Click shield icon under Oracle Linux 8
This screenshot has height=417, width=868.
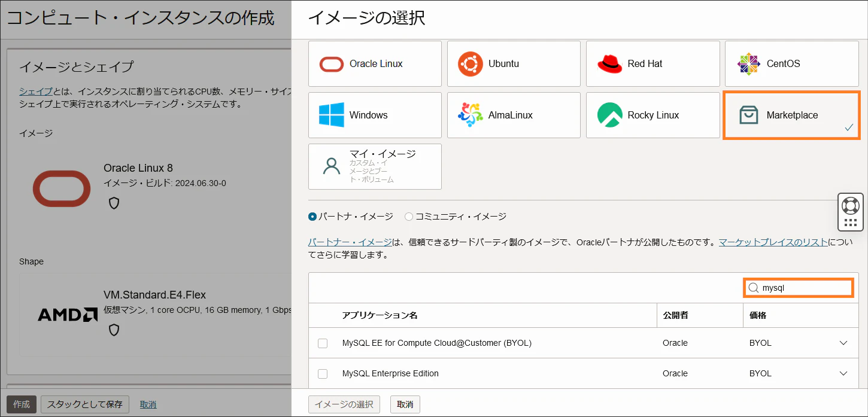[x=114, y=203]
